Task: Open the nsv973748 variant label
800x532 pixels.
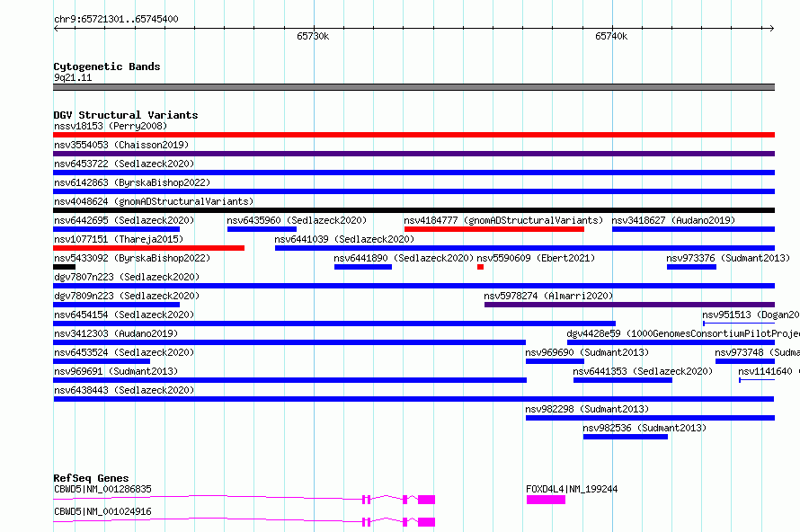Action: tap(757, 352)
